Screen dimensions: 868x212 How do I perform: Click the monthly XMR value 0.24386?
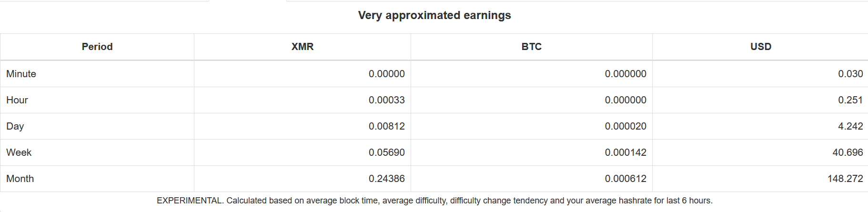pyautogui.click(x=386, y=179)
